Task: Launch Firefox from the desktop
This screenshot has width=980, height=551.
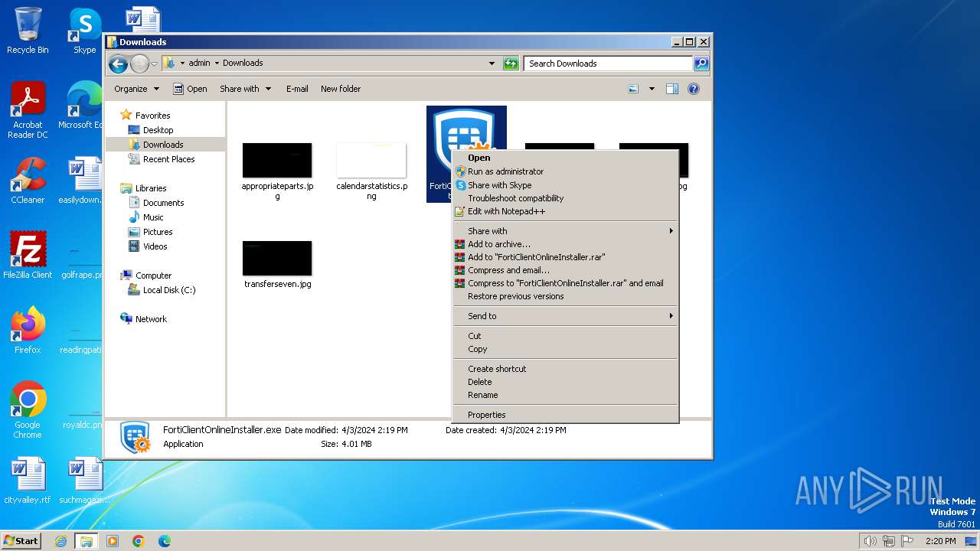Action: tap(28, 331)
